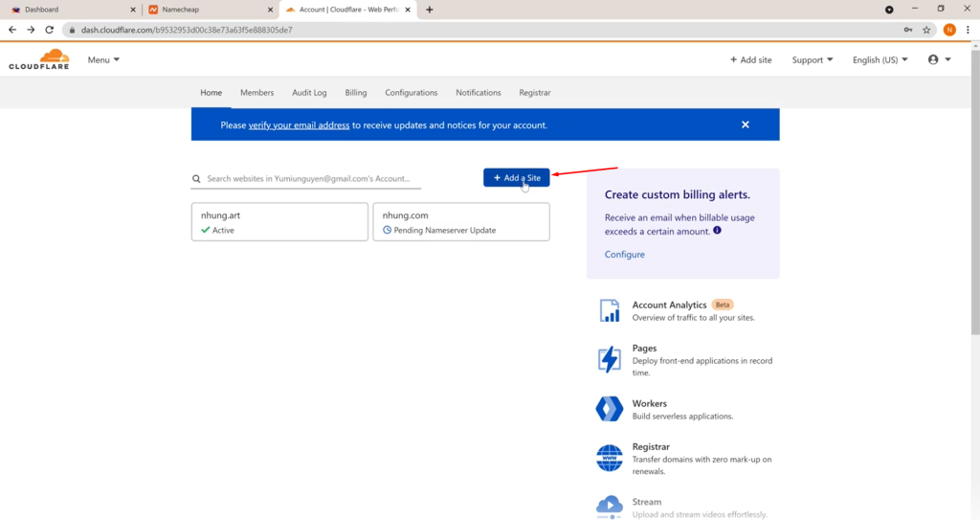Image resolution: width=980 pixels, height=520 pixels.
Task: Open the Audit Log tab
Action: coord(309,93)
